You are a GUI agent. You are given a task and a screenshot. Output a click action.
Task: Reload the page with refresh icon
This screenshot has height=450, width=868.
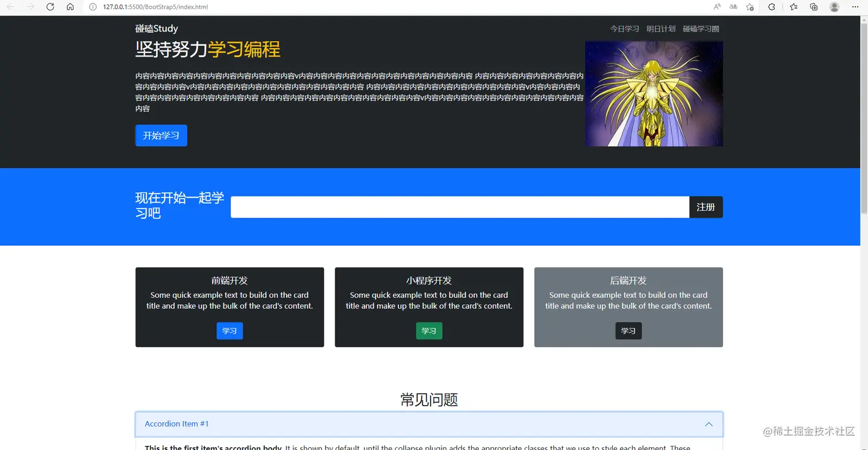(x=50, y=7)
